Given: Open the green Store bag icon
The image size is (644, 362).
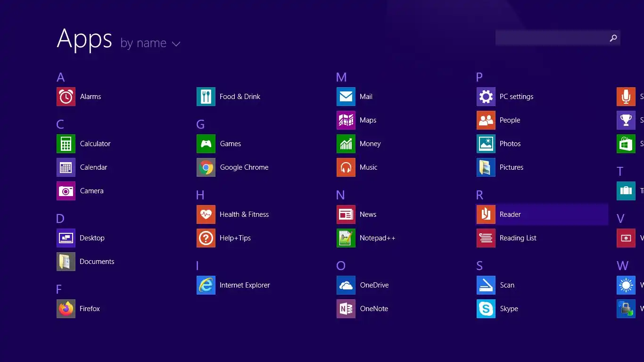Looking at the screenshot, I should point(626,144).
